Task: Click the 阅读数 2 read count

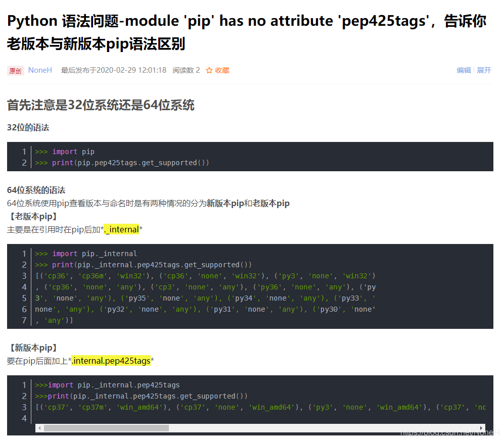Action: [x=186, y=70]
